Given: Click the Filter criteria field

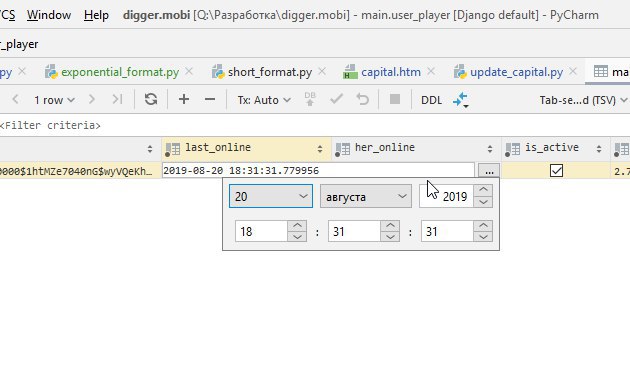Looking at the screenshot, I should click(50, 125).
